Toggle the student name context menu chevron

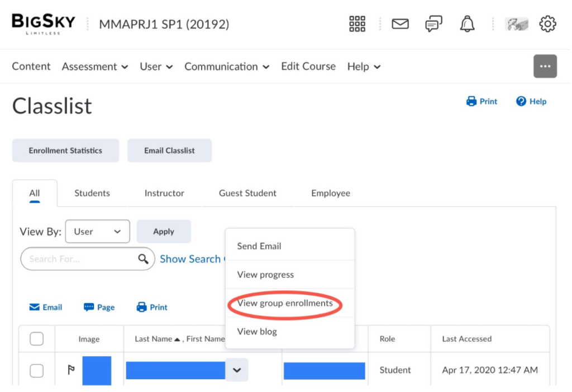(237, 370)
